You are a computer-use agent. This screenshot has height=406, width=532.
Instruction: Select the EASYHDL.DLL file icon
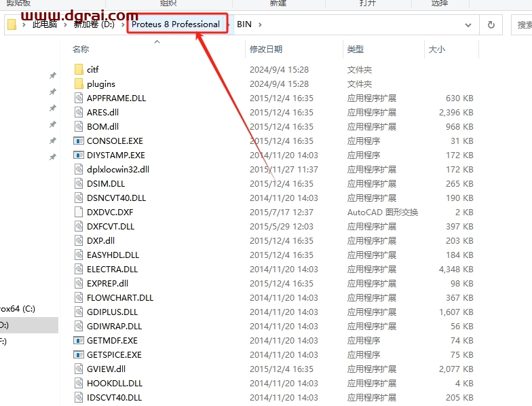pos(79,255)
